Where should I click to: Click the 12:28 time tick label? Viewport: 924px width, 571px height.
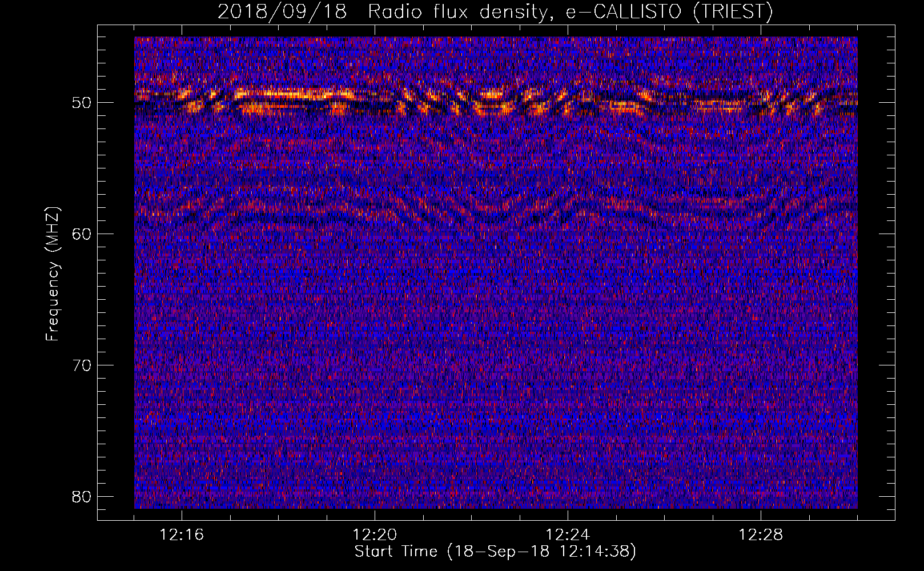[x=761, y=535]
